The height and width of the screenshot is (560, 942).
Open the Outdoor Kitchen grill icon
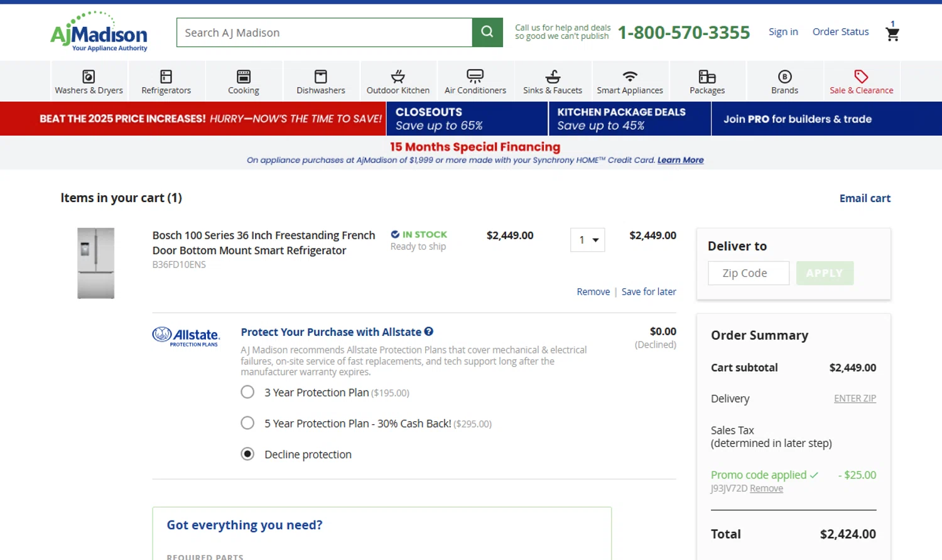(398, 77)
